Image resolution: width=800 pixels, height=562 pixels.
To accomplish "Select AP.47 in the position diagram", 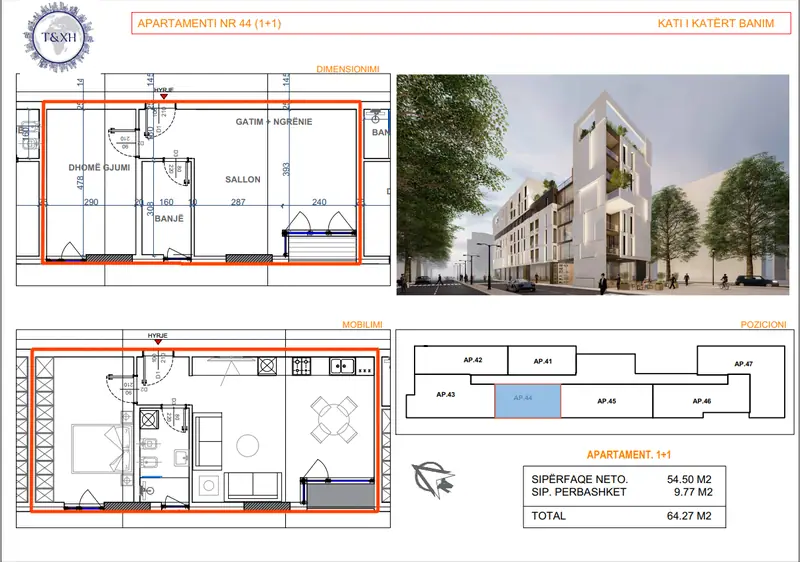I will (743, 364).
